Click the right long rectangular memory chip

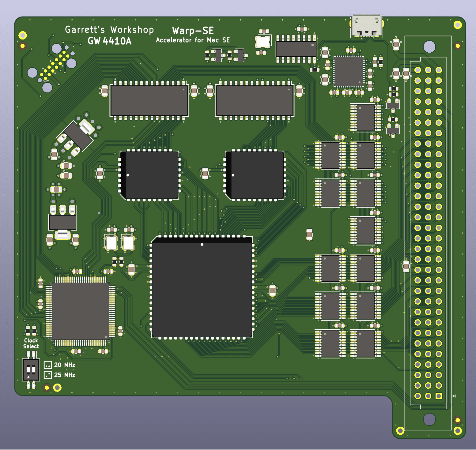point(255,100)
